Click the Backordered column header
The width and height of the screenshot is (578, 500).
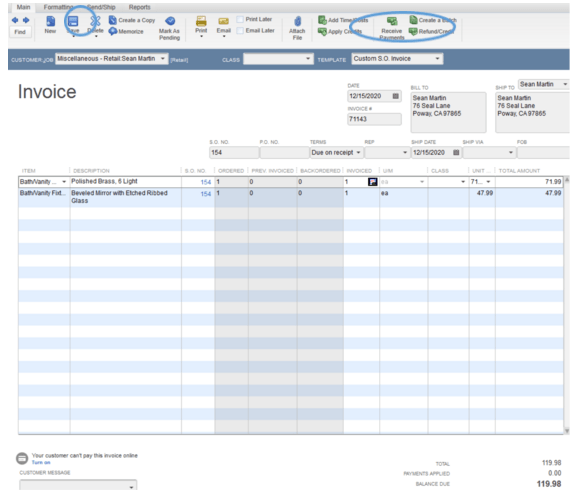320,170
